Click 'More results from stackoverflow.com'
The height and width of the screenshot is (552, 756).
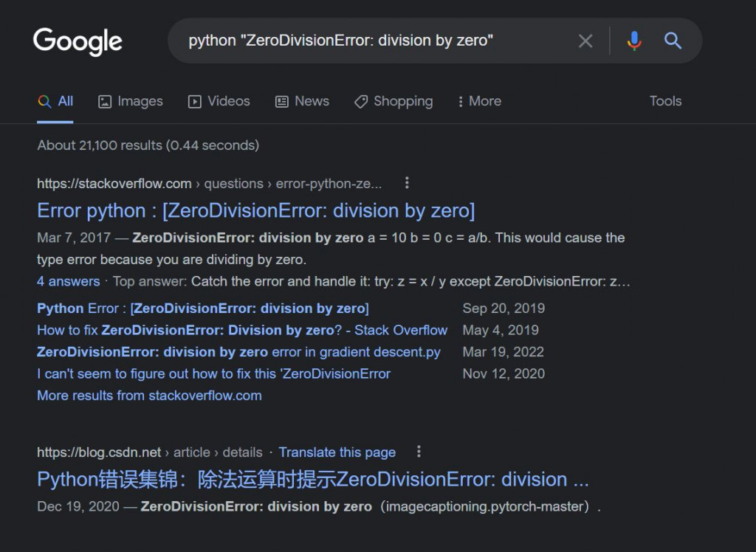pyautogui.click(x=149, y=396)
